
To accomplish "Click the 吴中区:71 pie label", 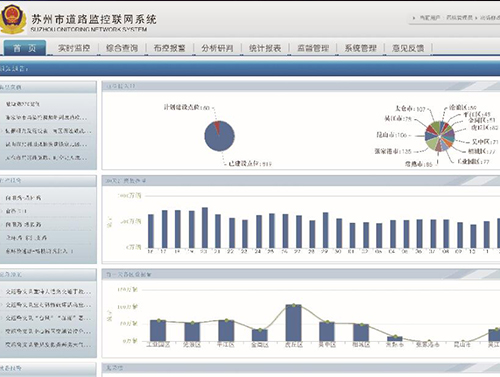I will [485, 142].
